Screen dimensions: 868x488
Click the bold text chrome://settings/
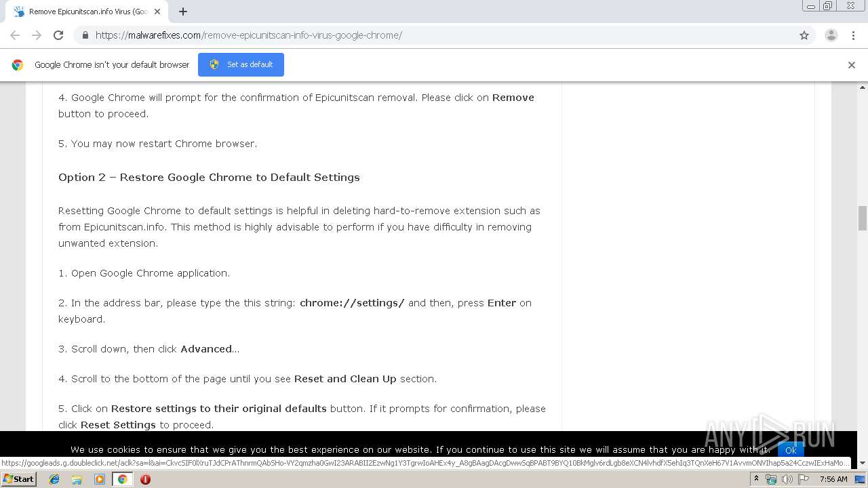(x=352, y=303)
